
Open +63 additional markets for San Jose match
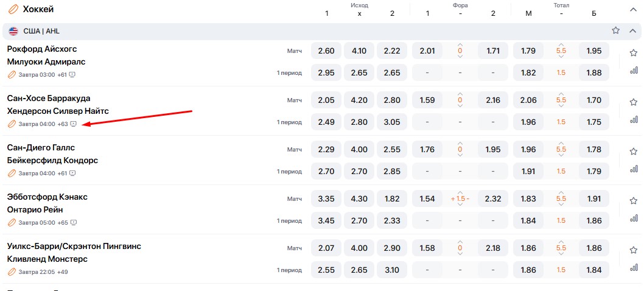pyautogui.click(x=62, y=124)
